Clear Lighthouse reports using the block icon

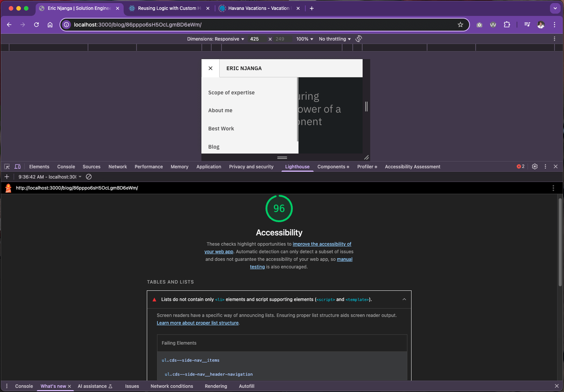[89, 176]
